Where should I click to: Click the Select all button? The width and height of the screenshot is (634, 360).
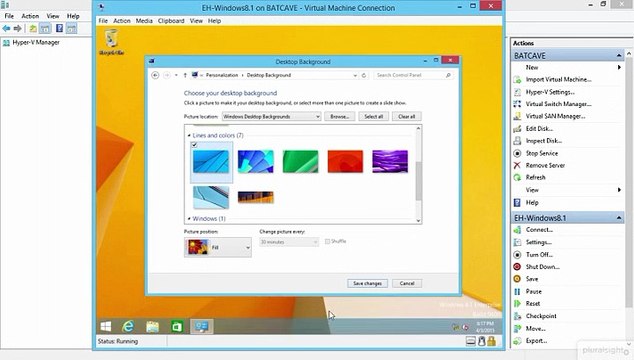pyautogui.click(x=374, y=116)
